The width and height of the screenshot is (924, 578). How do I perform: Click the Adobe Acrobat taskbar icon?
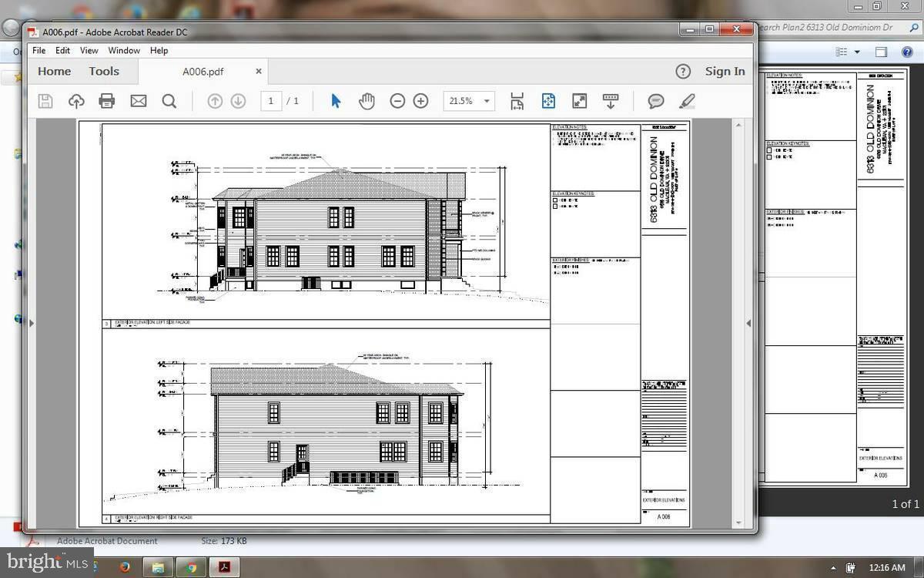[x=224, y=567]
